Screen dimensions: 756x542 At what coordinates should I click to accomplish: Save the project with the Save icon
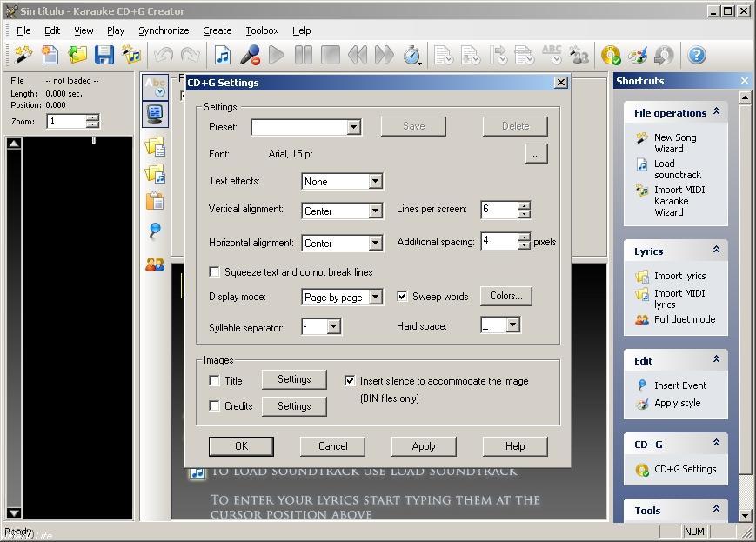pos(104,54)
